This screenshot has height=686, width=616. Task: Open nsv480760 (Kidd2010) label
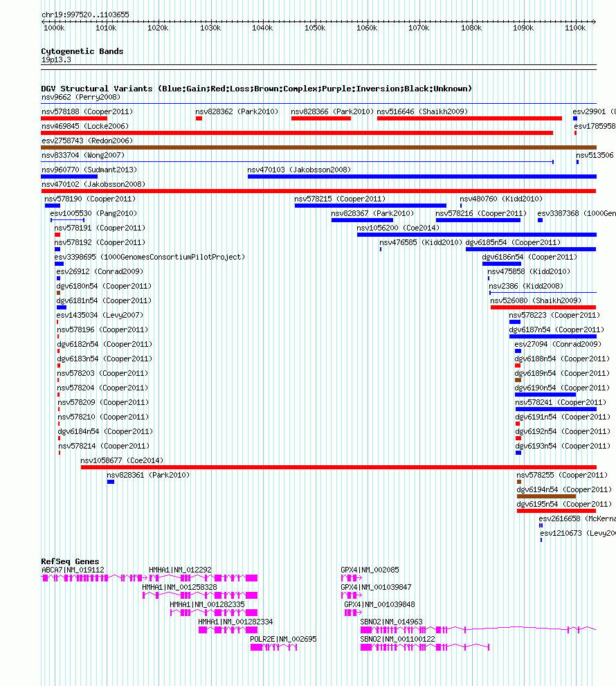(501, 199)
